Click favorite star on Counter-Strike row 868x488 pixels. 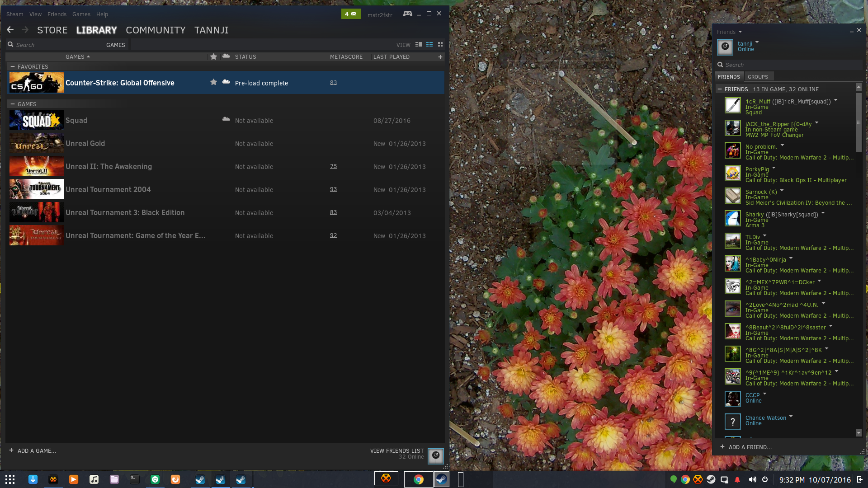click(x=213, y=82)
